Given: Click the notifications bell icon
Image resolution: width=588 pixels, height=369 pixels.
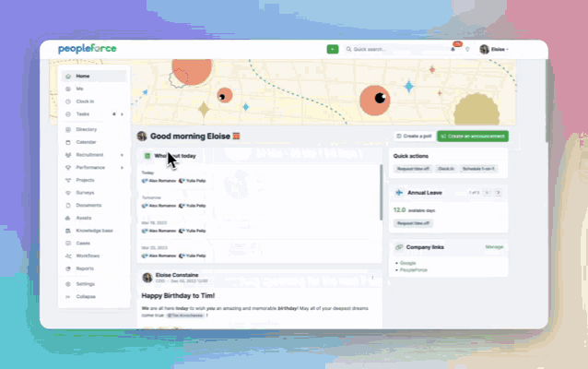Looking at the screenshot, I should pyautogui.click(x=453, y=49).
